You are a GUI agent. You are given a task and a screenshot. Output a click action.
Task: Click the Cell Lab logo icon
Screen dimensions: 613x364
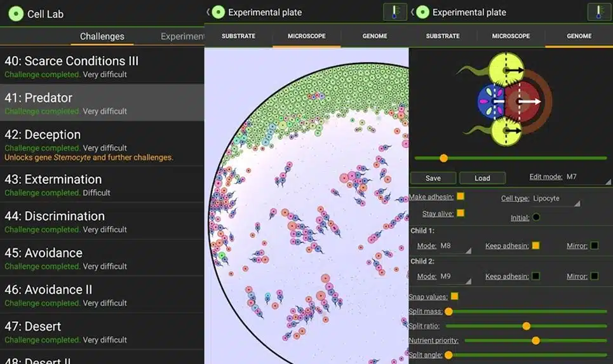point(15,13)
